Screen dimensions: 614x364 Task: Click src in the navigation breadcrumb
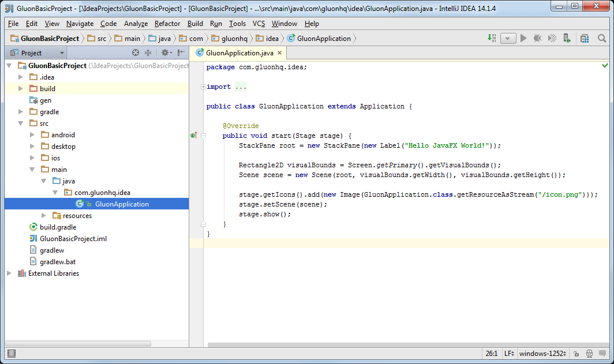coord(97,38)
